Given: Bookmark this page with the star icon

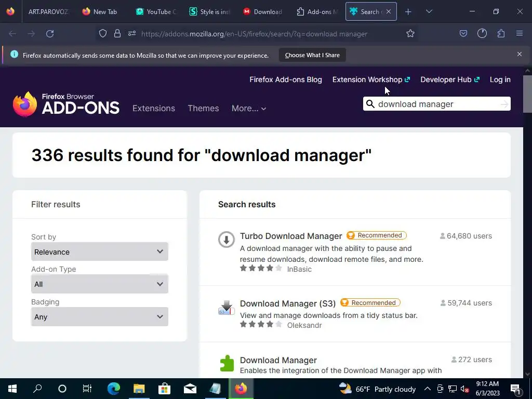Looking at the screenshot, I should click(410, 34).
